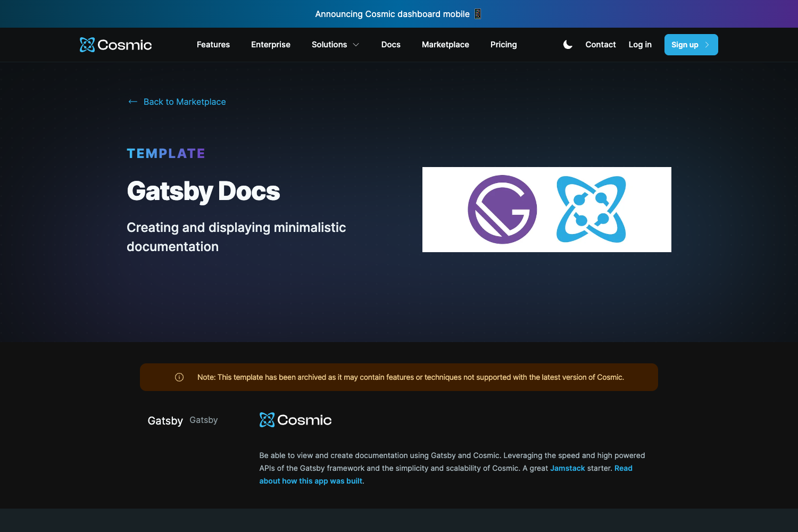Image resolution: width=798 pixels, height=532 pixels.
Task: Open the Jamstack link in the description
Action: pos(567,468)
